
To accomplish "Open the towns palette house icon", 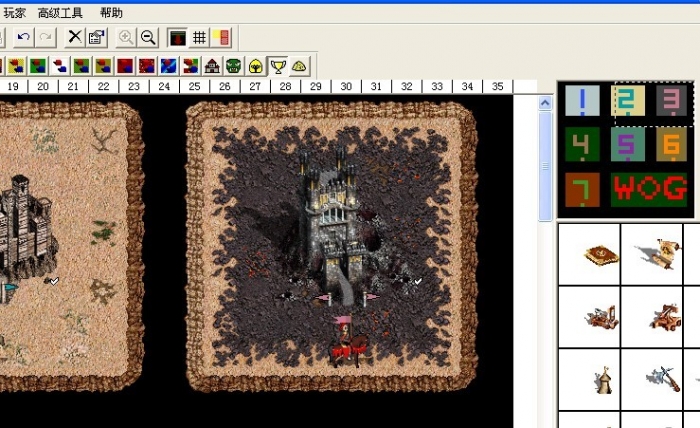I will [x=212, y=66].
